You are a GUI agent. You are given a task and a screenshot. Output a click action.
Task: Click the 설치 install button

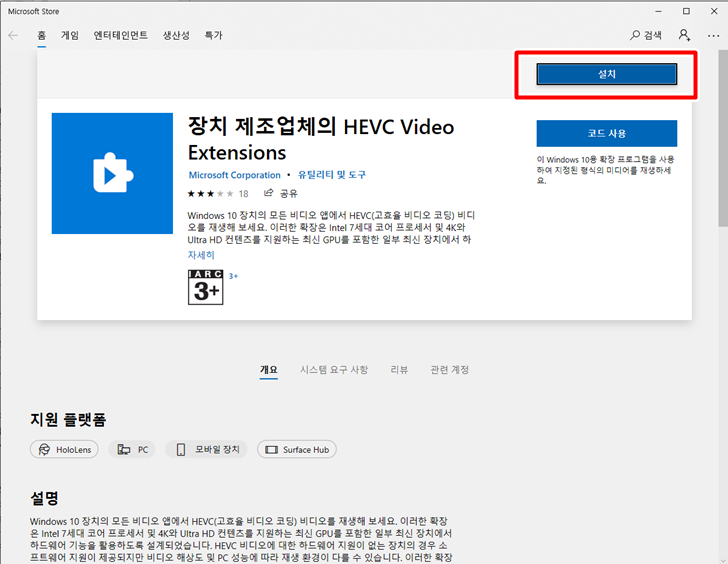607,74
